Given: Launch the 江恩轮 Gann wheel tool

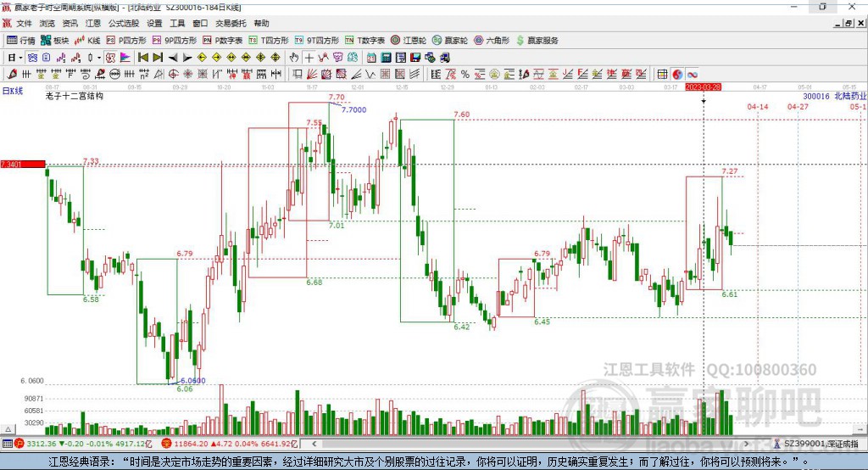Looking at the screenshot, I should pyautogui.click(x=409, y=40).
